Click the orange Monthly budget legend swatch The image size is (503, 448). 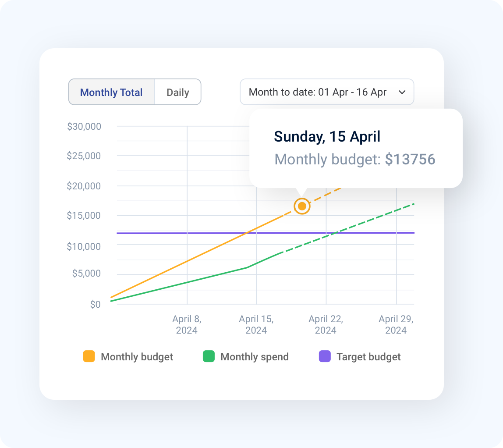click(89, 356)
